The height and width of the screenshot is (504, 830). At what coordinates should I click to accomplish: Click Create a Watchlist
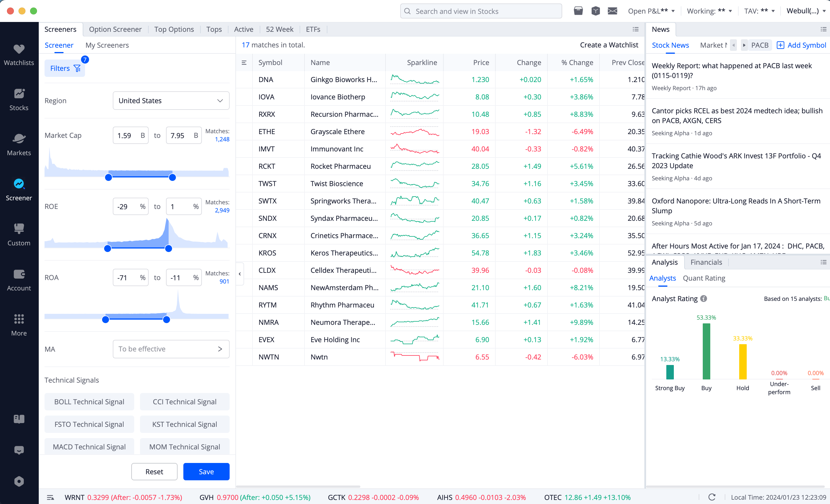[x=609, y=45]
